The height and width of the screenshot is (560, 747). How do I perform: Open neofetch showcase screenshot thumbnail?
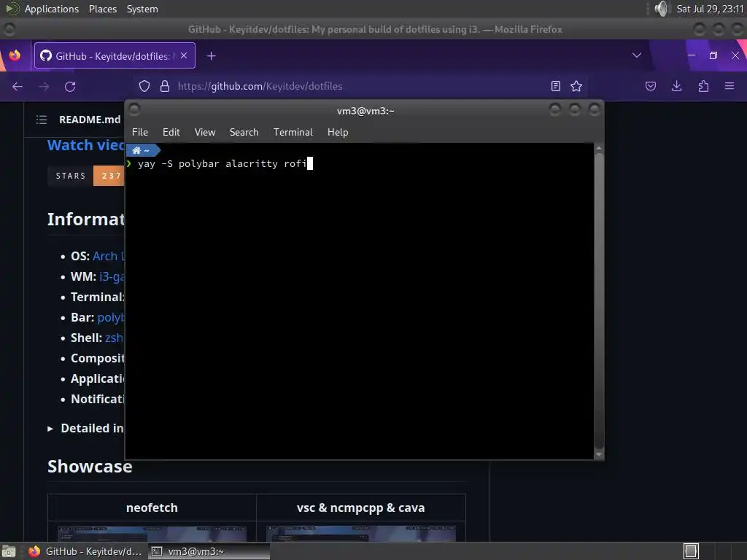click(x=152, y=534)
